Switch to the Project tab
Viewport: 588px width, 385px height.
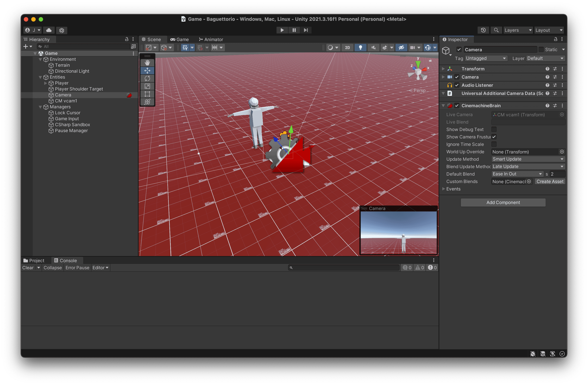tap(34, 261)
